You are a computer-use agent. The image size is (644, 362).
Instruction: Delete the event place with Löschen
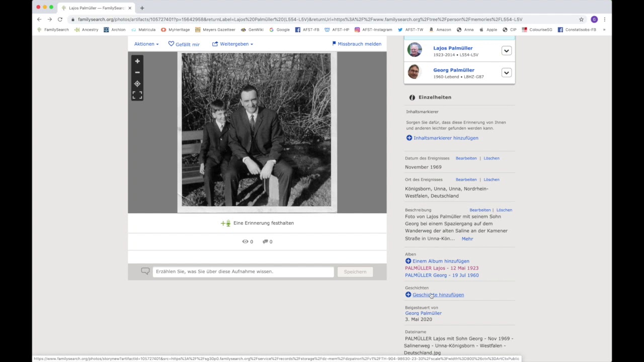click(x=492, y=179)
